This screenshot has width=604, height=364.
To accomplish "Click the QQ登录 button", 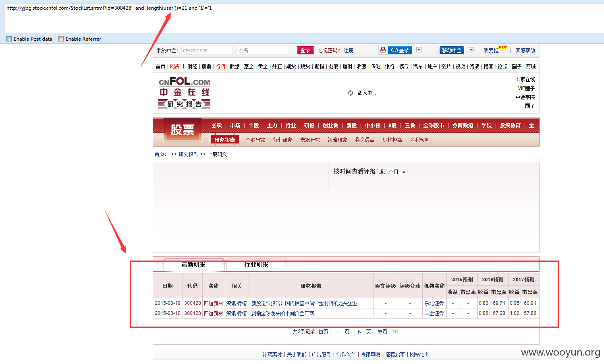I will 395,50.
